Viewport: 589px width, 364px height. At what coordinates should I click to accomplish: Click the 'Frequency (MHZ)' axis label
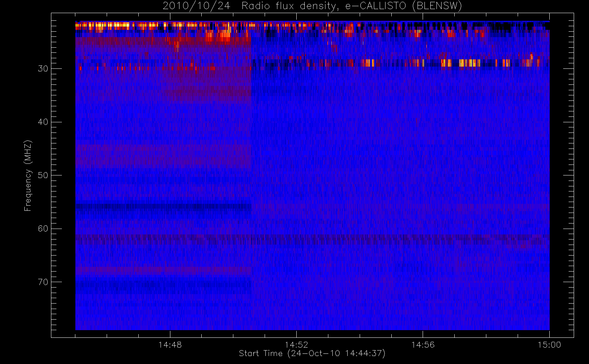tap(28, 175)
